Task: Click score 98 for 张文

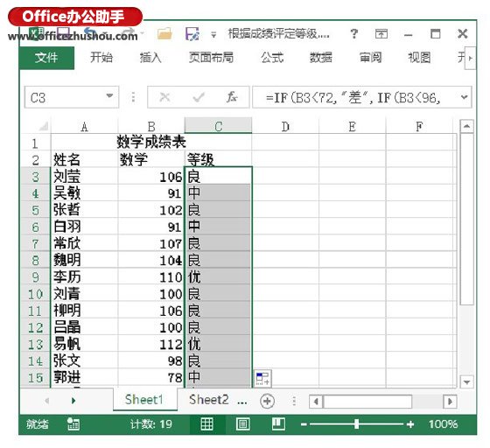Action: [x=151, y=360]
